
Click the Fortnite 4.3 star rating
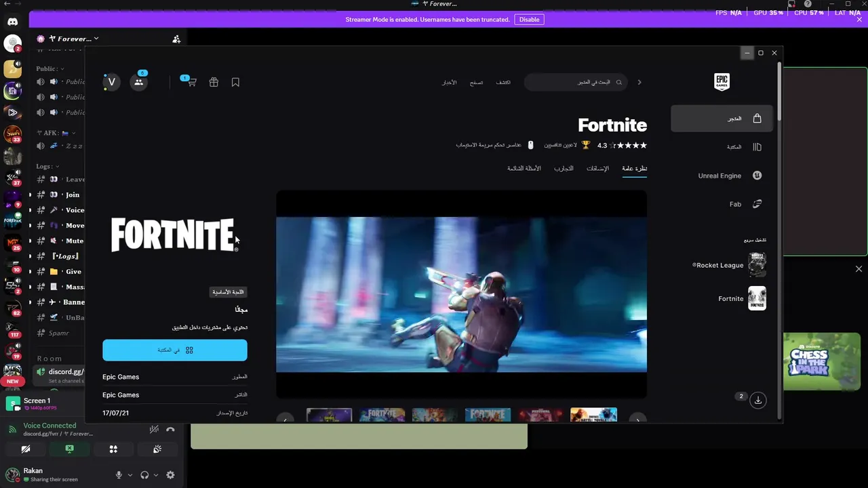coord(621,145)
